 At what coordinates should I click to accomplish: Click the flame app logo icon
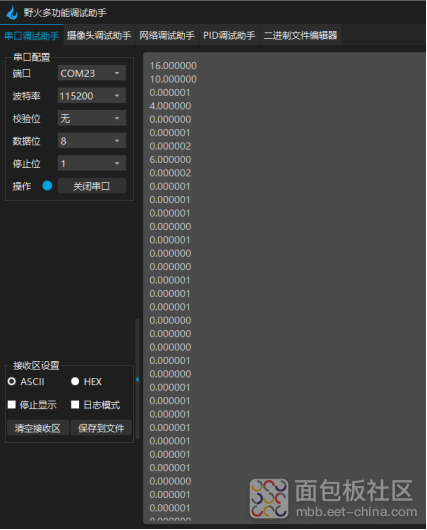tap(12, 13)
